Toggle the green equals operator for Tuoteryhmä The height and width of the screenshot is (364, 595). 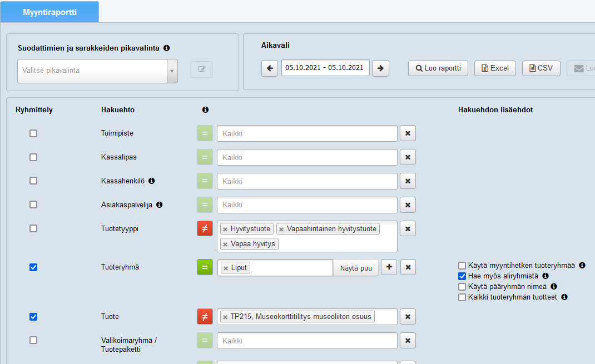pos(205,268)
